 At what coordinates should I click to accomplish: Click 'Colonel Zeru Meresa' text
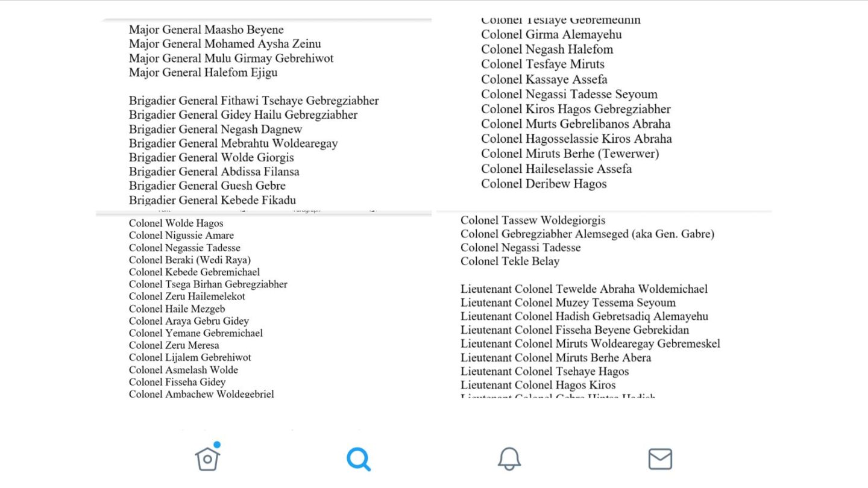(x=174, y=345)
